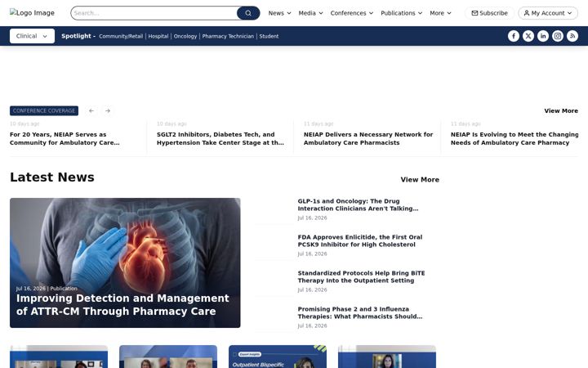The image size is (588, 368).
Task: Expand the More menu
Action: click(x=440, y=13)
